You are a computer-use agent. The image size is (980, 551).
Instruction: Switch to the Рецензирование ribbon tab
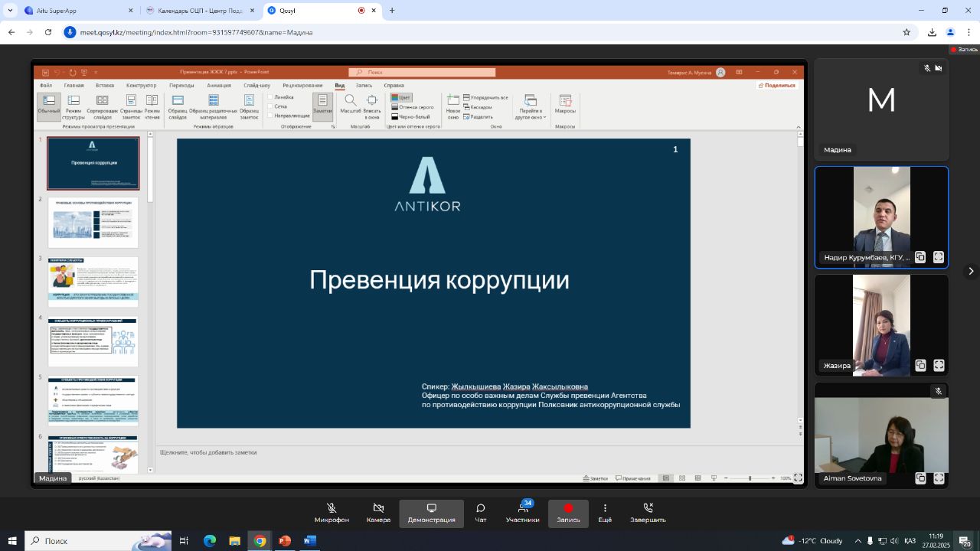[302, 85]
